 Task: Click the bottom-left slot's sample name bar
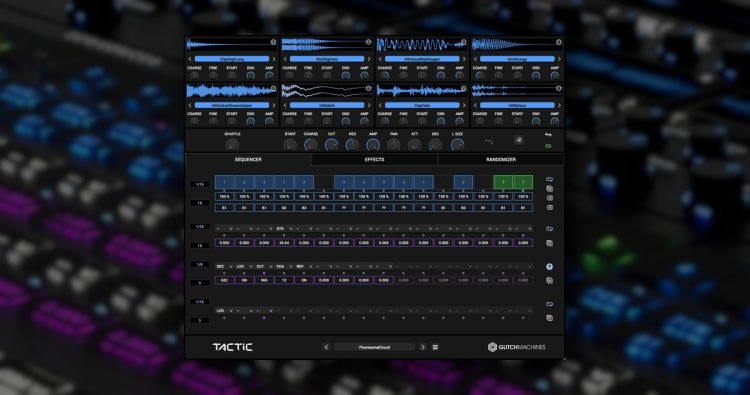[232, 105]
